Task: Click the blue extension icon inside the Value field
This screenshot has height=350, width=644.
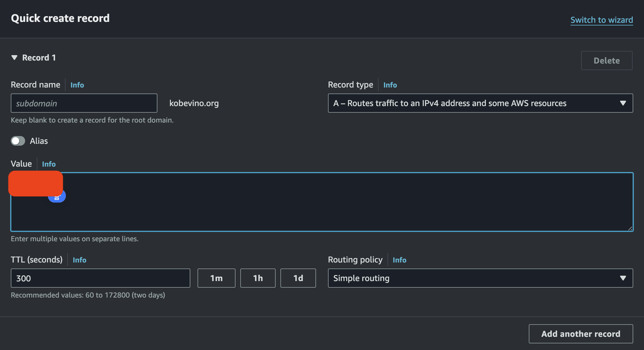Action: 57,196
